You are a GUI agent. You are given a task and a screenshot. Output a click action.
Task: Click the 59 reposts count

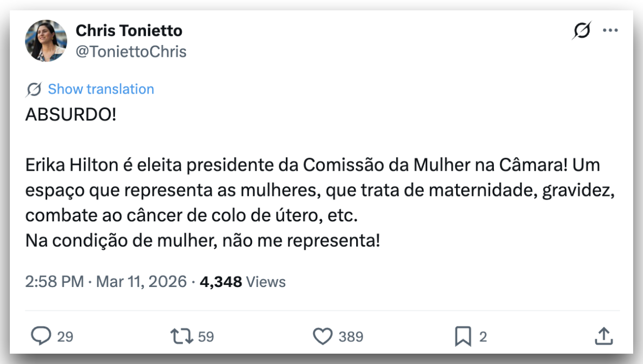tap(206, 337)
